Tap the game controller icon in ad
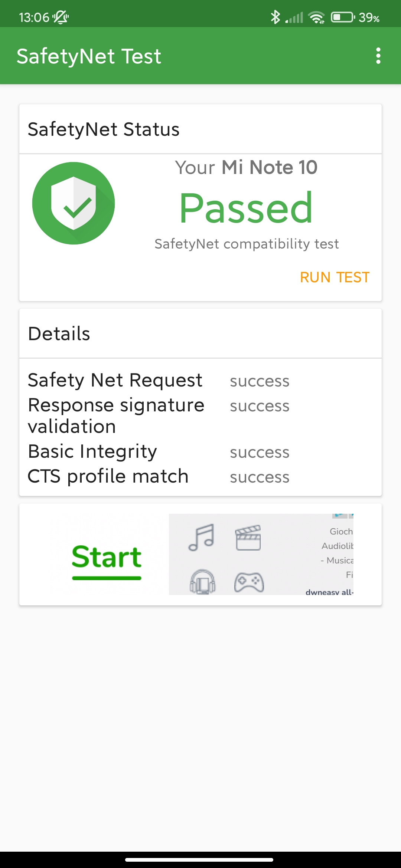401x868 pixels. point(249,582)
